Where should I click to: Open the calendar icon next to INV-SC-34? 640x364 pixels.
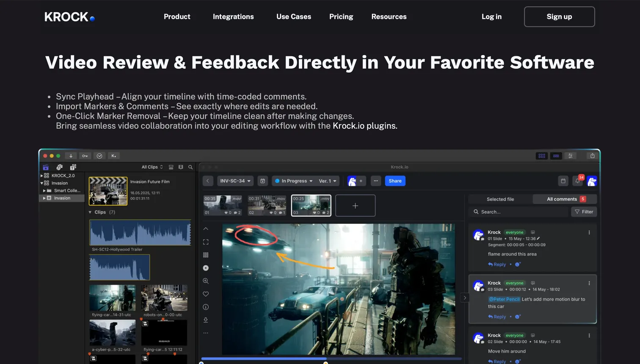pyautogui.click(x=262, y=181)
